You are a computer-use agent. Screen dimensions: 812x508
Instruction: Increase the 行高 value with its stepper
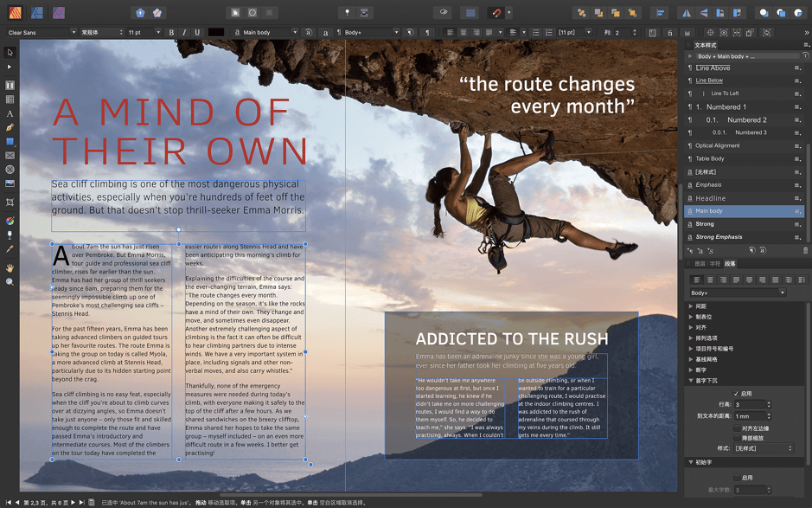click(768, 402)
